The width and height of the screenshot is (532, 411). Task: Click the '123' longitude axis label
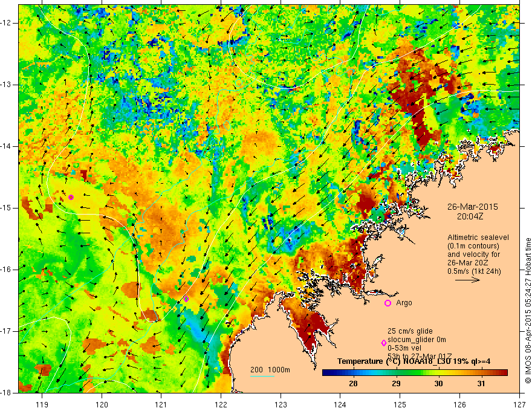281,404
